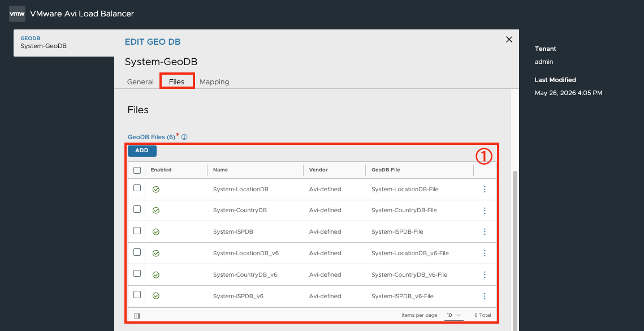The width and height of the screenshot is (644, 331).
Task: Sort by the Name column header
Action: [x=221, y=170]
